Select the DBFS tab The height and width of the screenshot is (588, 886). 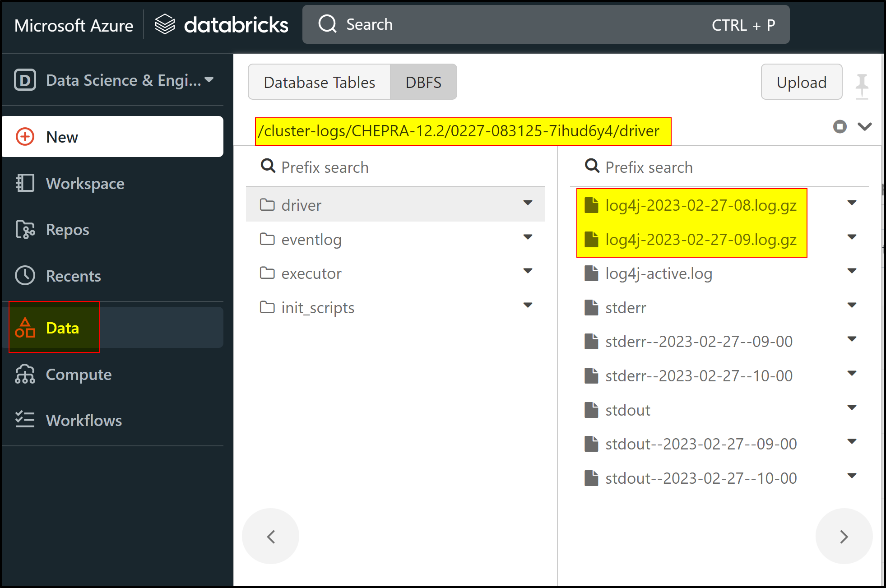(x=423, y=82)
